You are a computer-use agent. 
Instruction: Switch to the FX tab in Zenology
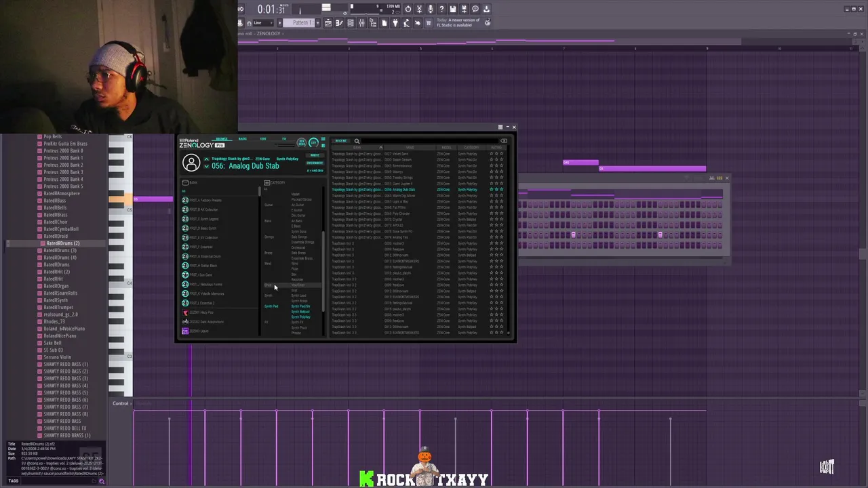coord(284,139)
